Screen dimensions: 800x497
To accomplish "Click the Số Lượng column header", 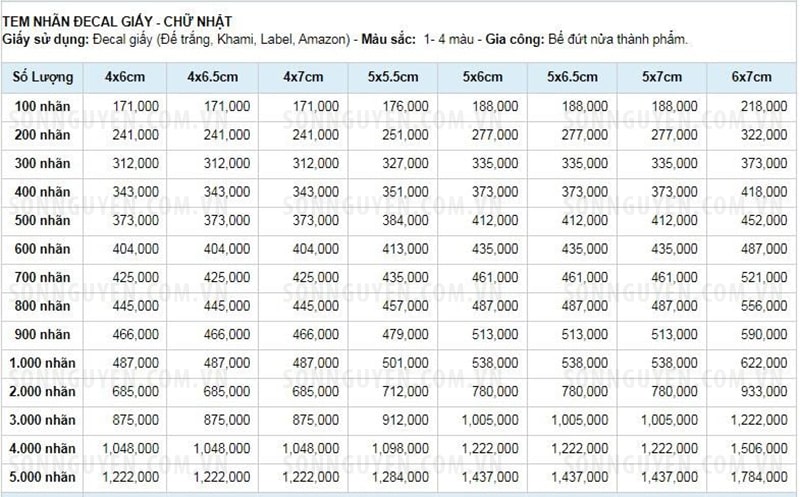I will (x=43, y=77).
